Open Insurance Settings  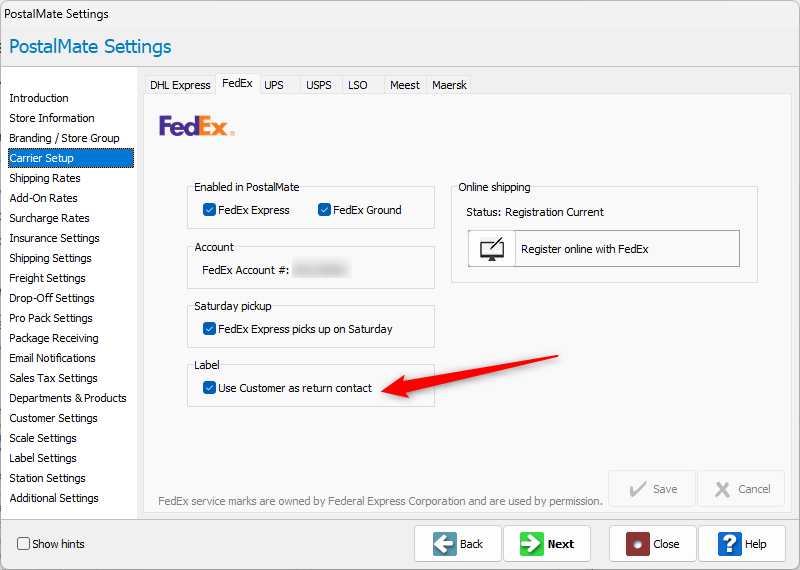[x=54, y=238]
